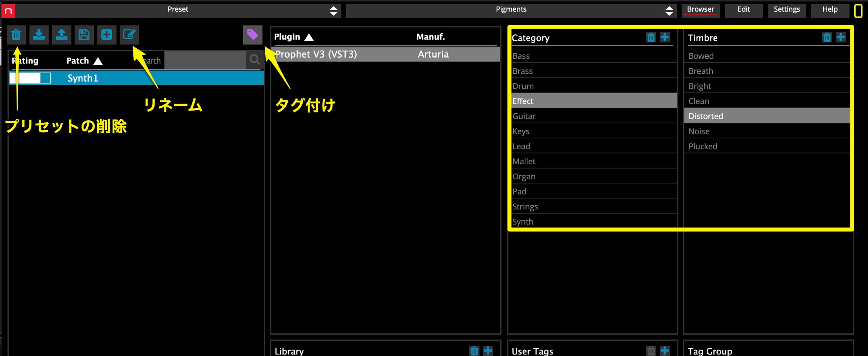
Task: Select the Plucked timbre
Action: click(767, 146)
